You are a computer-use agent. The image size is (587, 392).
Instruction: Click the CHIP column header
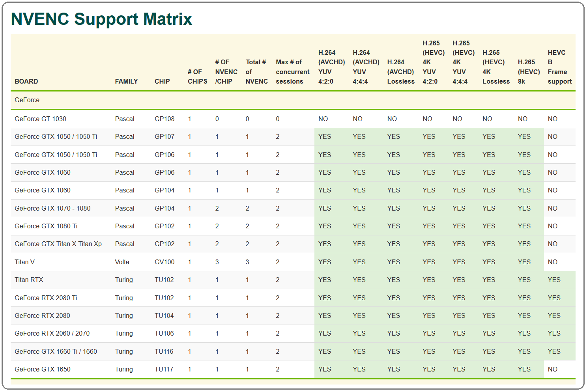tap(162, 81)
